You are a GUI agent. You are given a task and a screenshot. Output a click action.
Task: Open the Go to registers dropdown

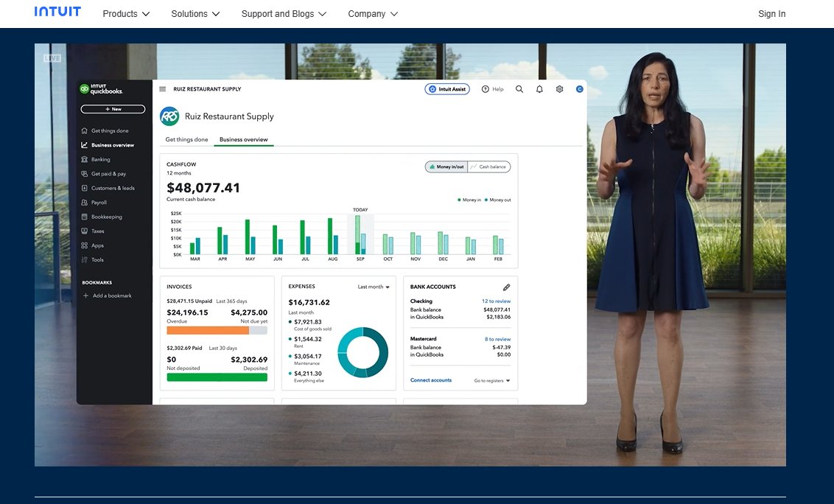pos(492,380)
